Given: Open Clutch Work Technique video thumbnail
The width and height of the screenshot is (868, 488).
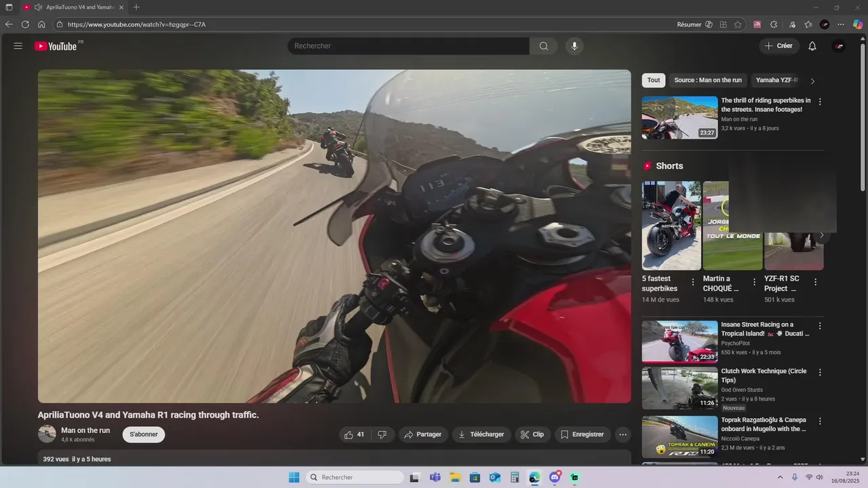Looking at the screenshot, I should coord(679,388).
